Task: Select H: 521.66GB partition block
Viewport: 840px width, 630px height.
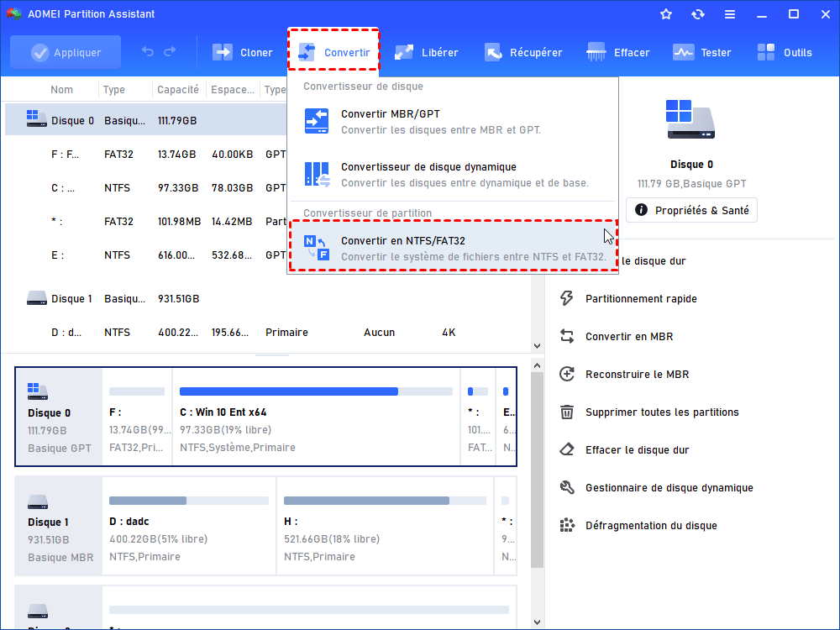Action: [x=385, y=526]
